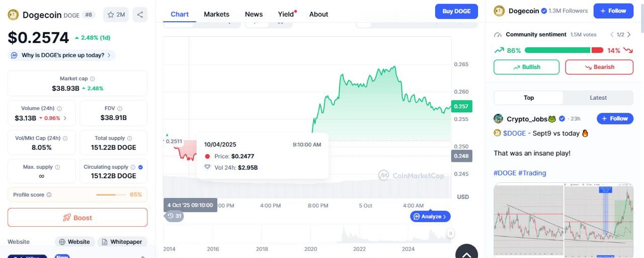Open the Whitepaper link
Image resolution: width=644 pixels, height=258 pixels.
[122, 242]
